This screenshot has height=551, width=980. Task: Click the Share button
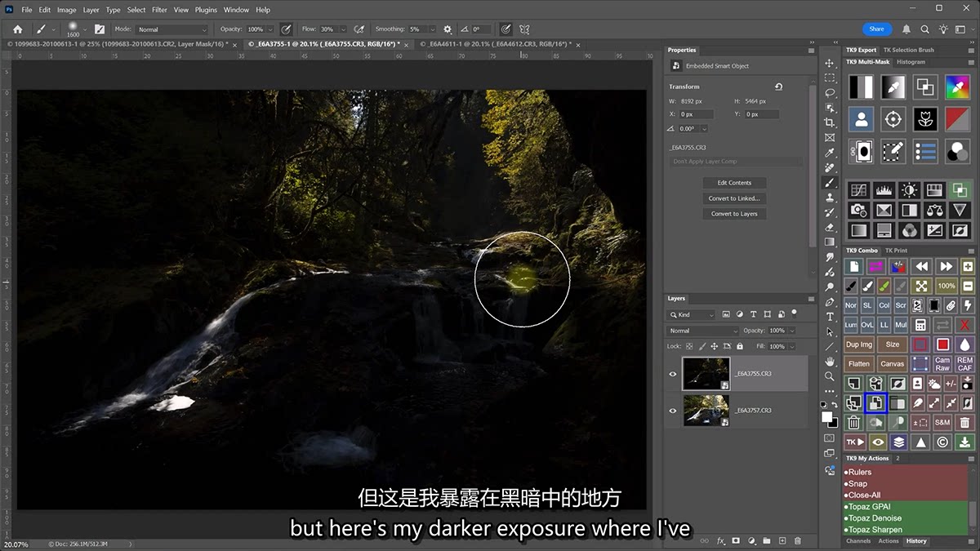[x=877, y=29]
